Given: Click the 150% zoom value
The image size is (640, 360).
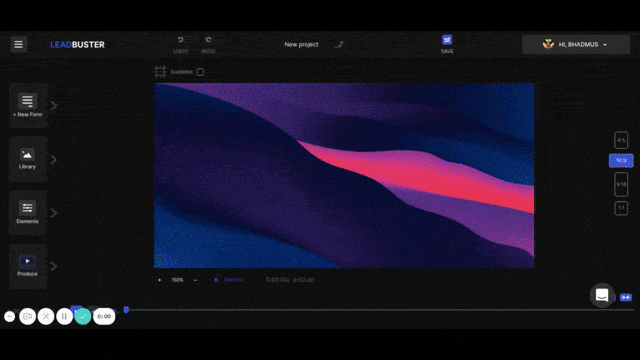Looking at the screenshot, I should click(x=177, y=280).
